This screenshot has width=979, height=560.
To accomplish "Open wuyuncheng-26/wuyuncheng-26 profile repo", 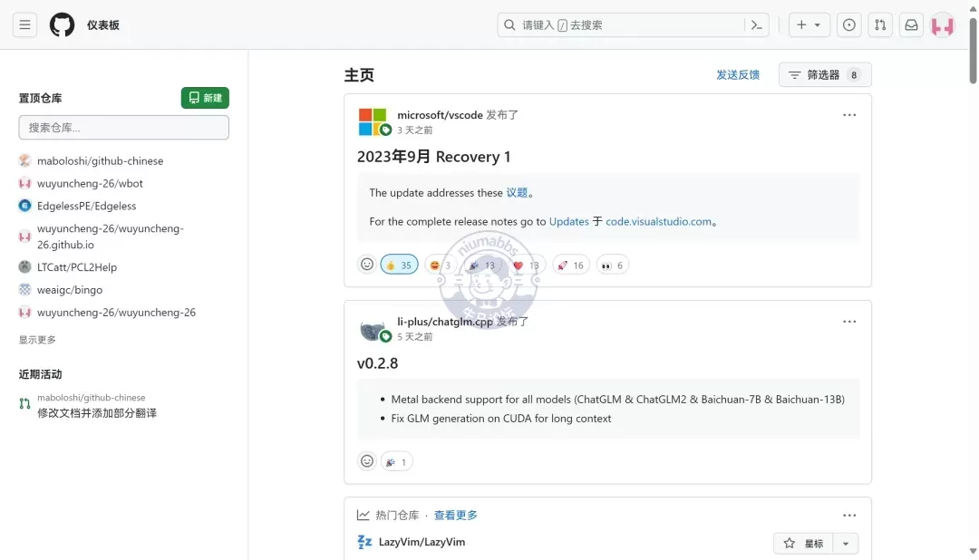I will click(x=116, y=312).
